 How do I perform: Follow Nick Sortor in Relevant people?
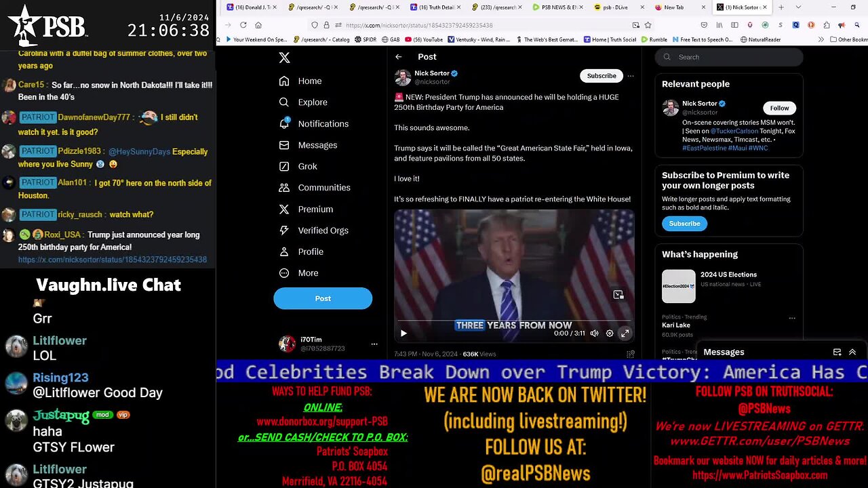tap(779, 108)
